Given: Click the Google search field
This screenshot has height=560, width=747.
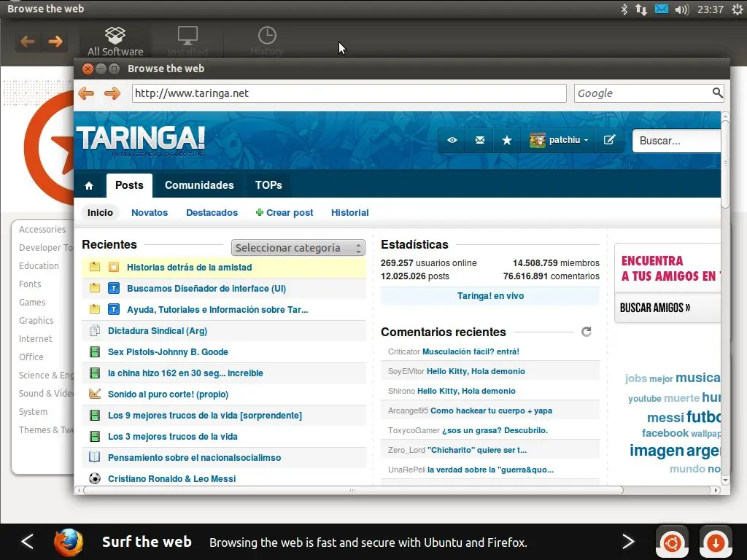Looking at the screenshot, I should [643, 93].
